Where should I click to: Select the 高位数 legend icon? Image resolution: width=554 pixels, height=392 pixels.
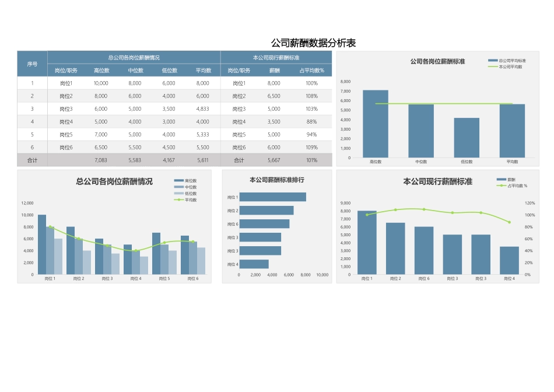click(x=178, y=180)
